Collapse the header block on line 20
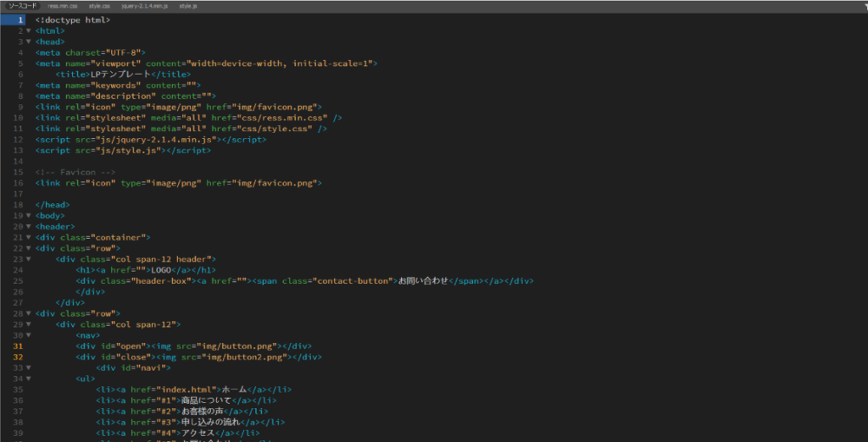 (28, 226)
